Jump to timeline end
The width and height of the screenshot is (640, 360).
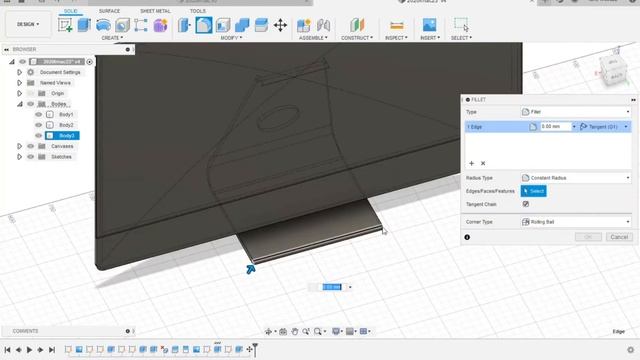52,350
